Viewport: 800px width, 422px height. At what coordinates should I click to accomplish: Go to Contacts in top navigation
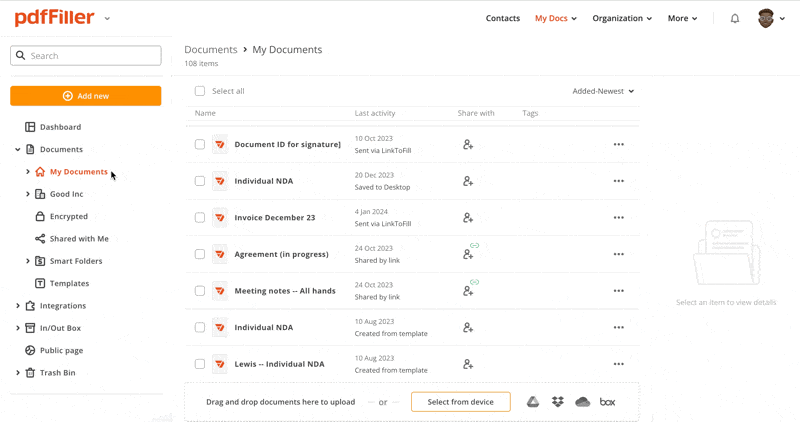pos(502,18)
